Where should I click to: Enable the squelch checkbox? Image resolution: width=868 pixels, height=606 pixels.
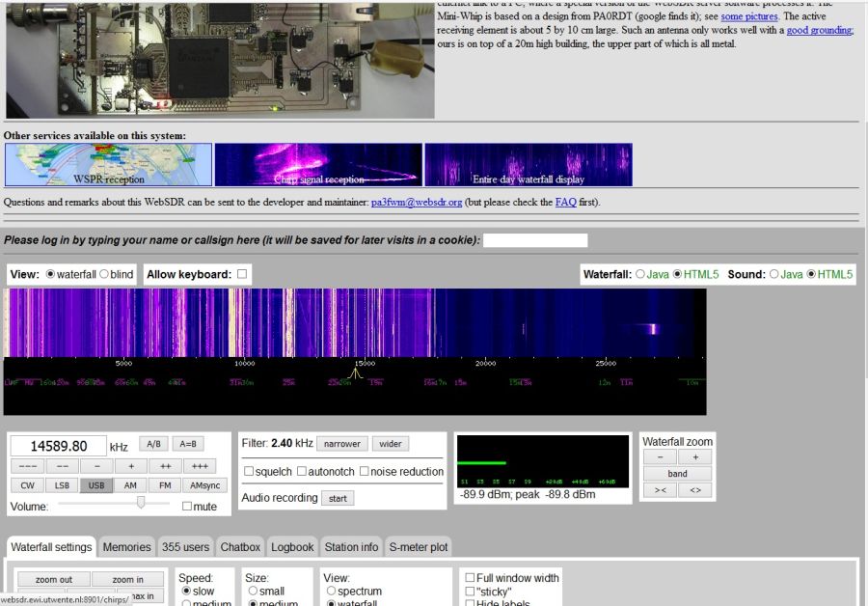click(x=249, y=472)
